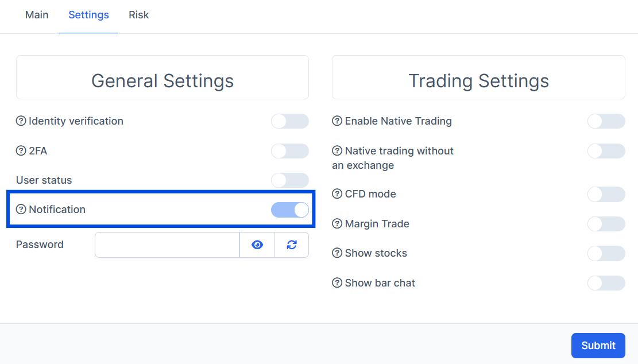
Task: Toggle the User status switch
Action: (290, 180)
